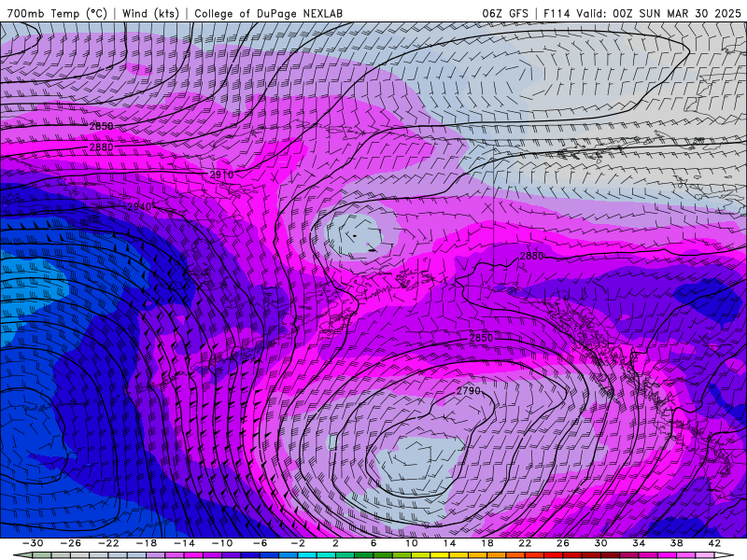Viewport: 747px width, 560px height.
Task: Click the cyan swatch in the temperature color bar
Action: [x=307, y=554]
